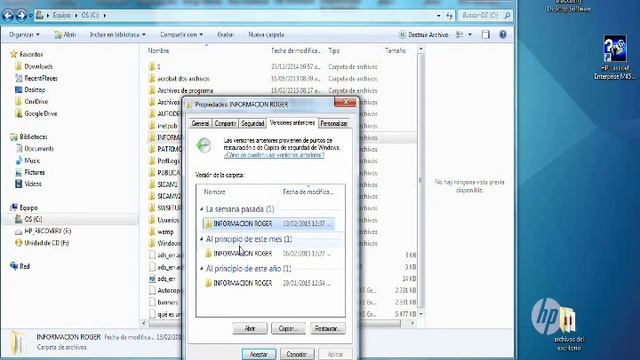The image size is (640, 360).
Task: Select INFORMACION ROGER version dated 06/02/2015
Action: (269, 253)
